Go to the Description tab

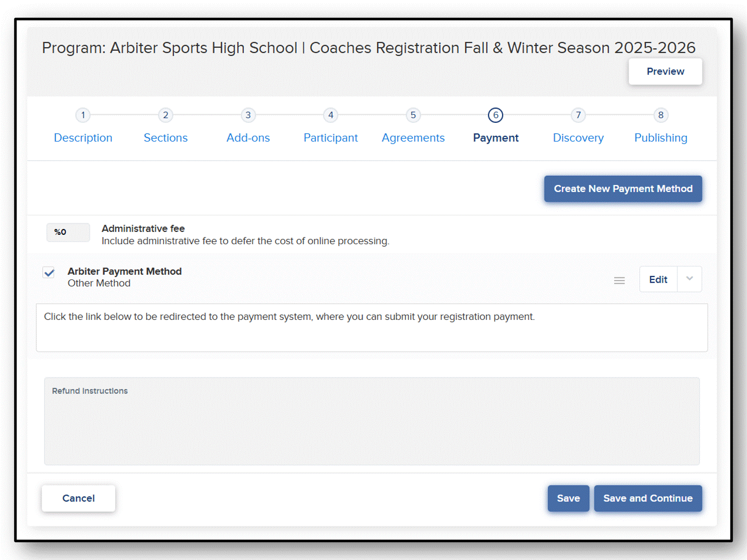[x=83, y=138]
